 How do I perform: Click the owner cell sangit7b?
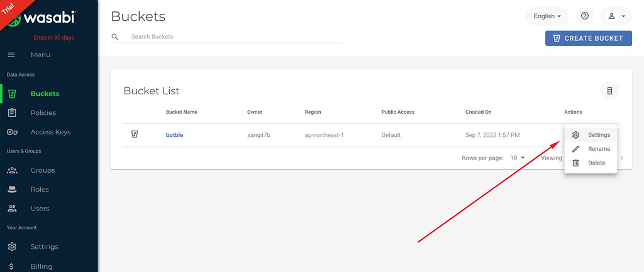pos(258,135)
